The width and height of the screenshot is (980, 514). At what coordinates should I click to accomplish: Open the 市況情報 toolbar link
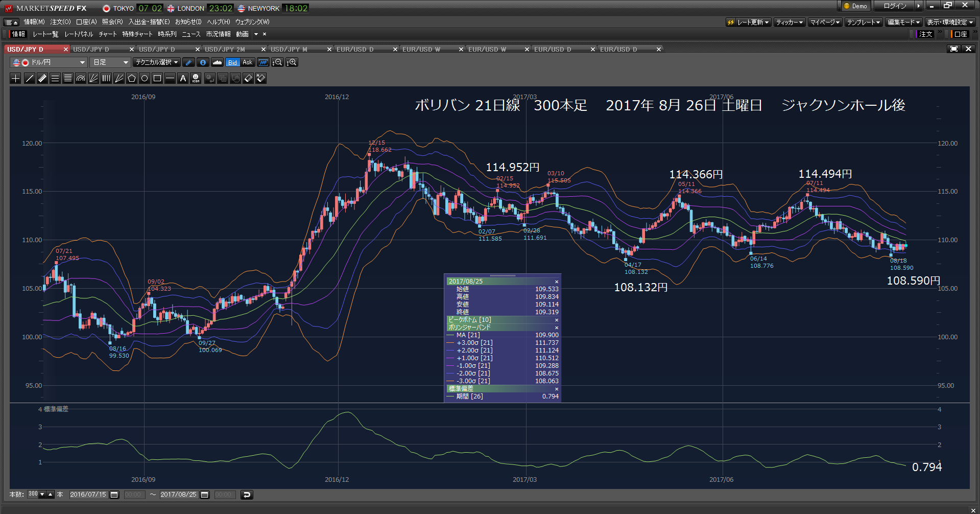click(218, 34)
